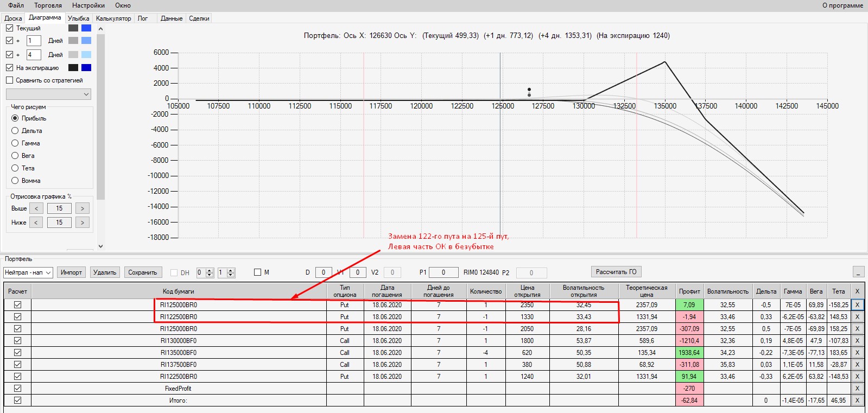Uncheck Расчет checkbox for RI137500BF0
868x413 pixels.
pyautogui.click(x=17, y=365)
